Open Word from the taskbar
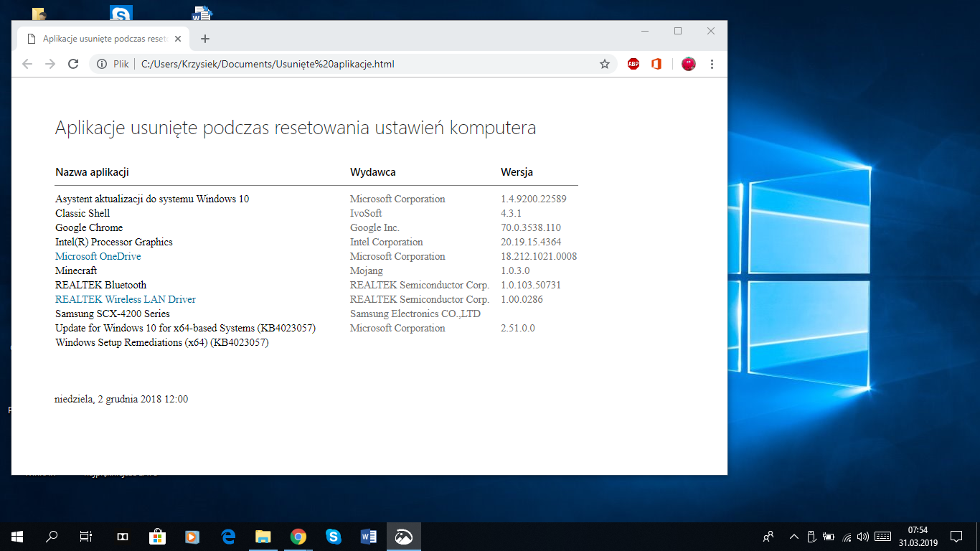 click(x=369, y=536)
